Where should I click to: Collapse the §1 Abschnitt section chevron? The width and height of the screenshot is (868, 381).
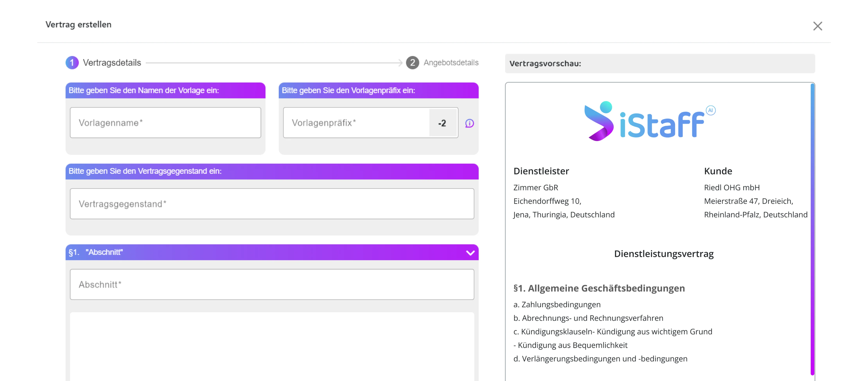tap(470, 253)
